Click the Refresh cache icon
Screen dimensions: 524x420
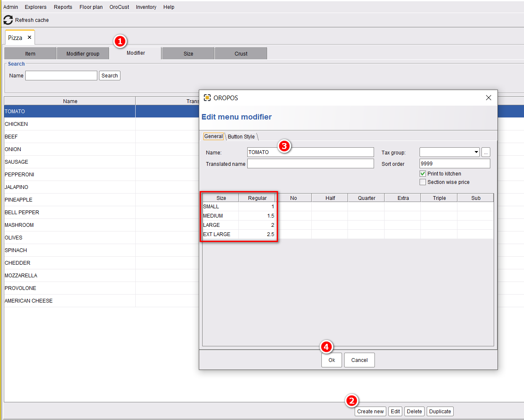coord(8,20)
